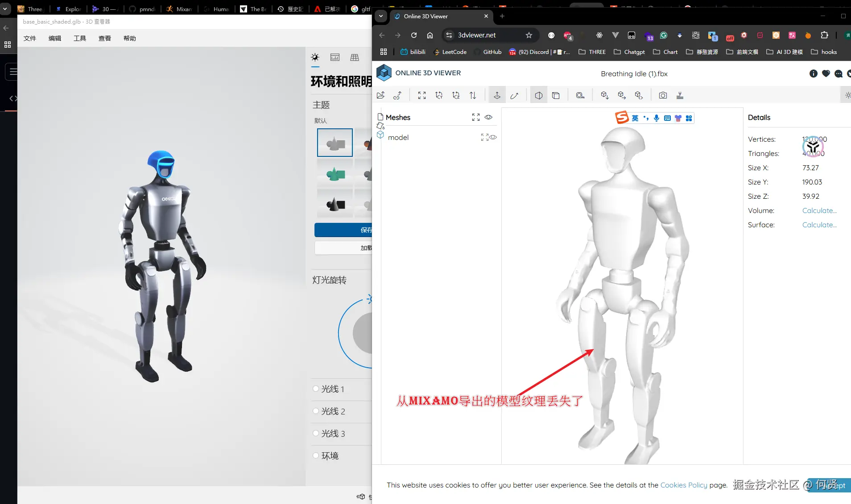
Task: Open the 工具 menu
Action: pos(79,38)
